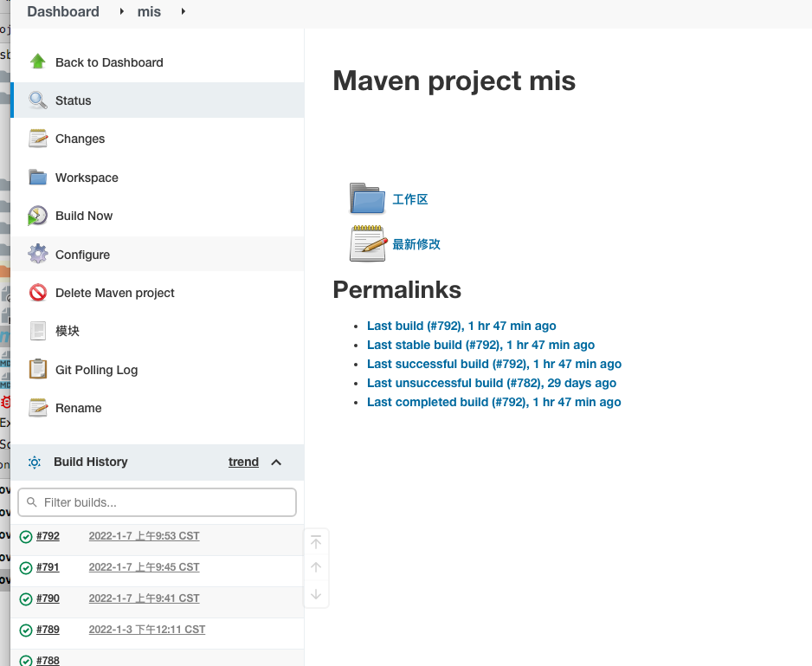This screenshot has height=666, width=812.
Task: Open Last completed build (#792) permalink
Action: [494, 402]
